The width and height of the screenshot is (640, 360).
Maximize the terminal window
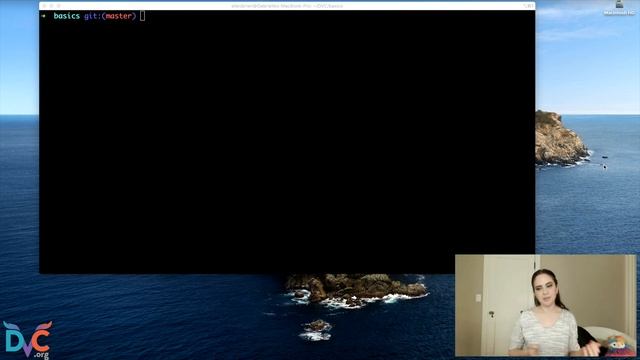click(59, 6)
